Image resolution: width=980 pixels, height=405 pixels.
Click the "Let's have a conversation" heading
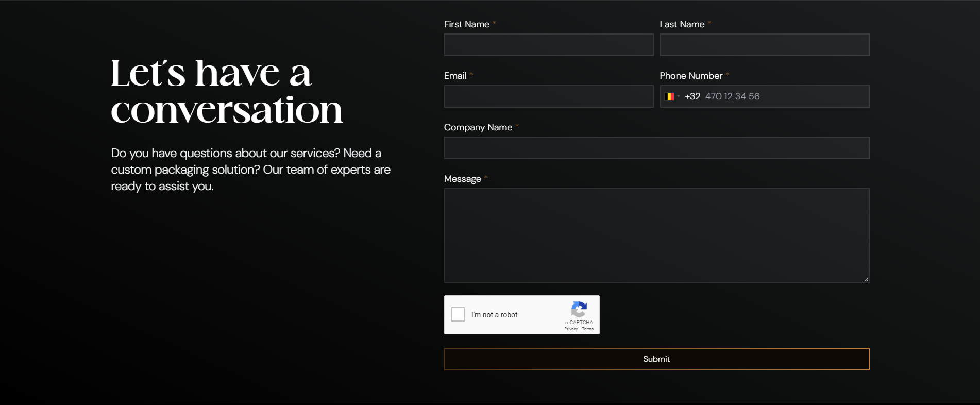point(226,91)
